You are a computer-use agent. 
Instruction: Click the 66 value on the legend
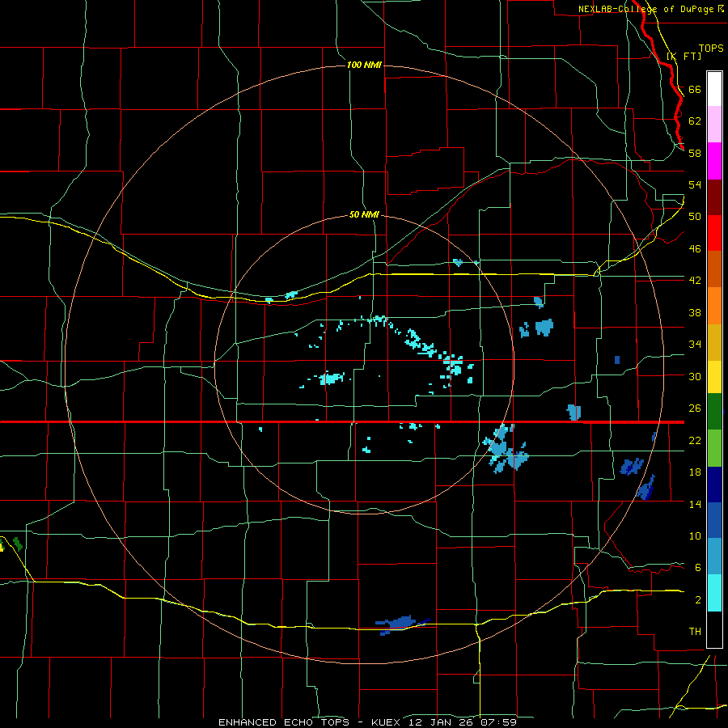pyautogui.click(x=695, y=89)
